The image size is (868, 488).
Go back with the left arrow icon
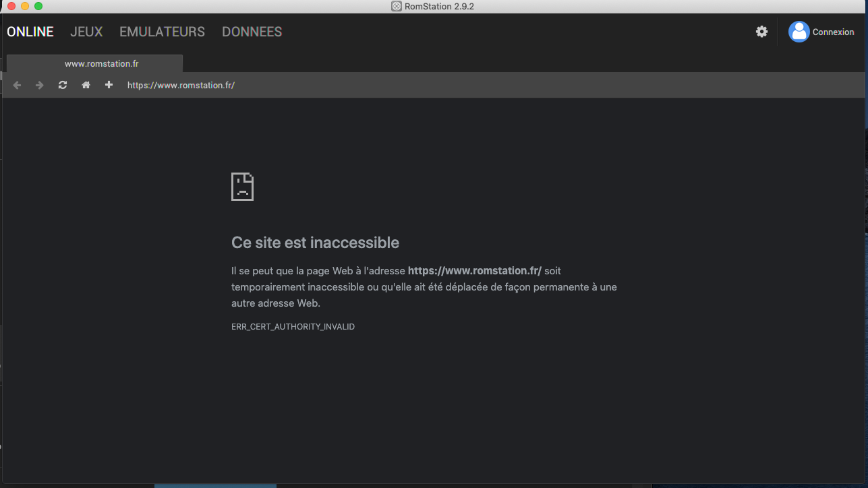pyautogui.click(x=18, y=86)
